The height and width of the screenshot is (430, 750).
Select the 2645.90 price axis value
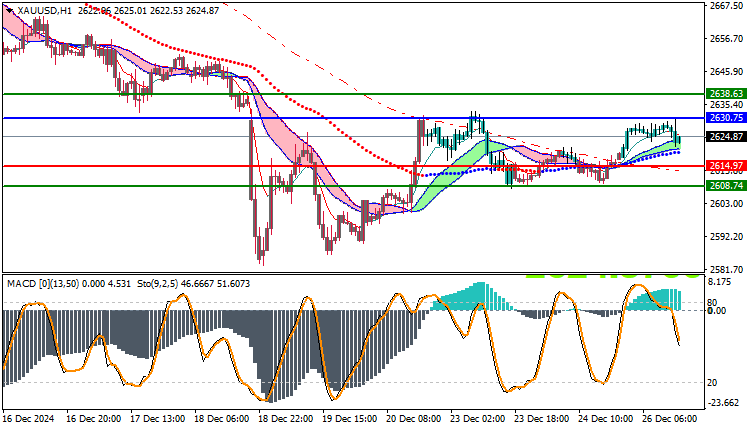pyautogui.click(x=726, y=72)
